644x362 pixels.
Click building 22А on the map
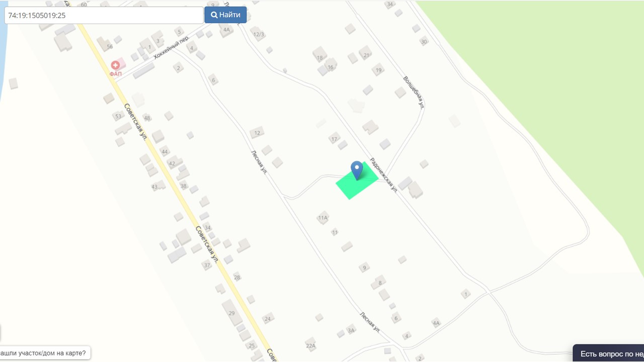pyautogui.click(x=310, y=345)
